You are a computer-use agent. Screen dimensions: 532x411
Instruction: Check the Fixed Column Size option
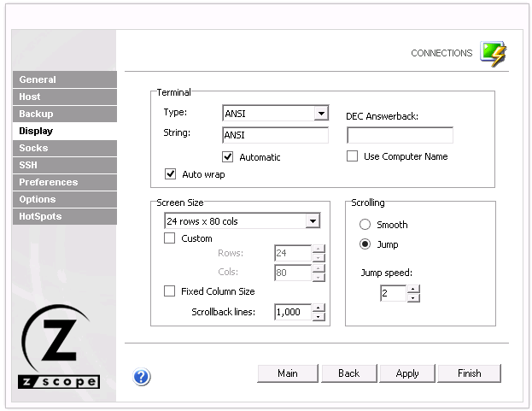point(169,291)
